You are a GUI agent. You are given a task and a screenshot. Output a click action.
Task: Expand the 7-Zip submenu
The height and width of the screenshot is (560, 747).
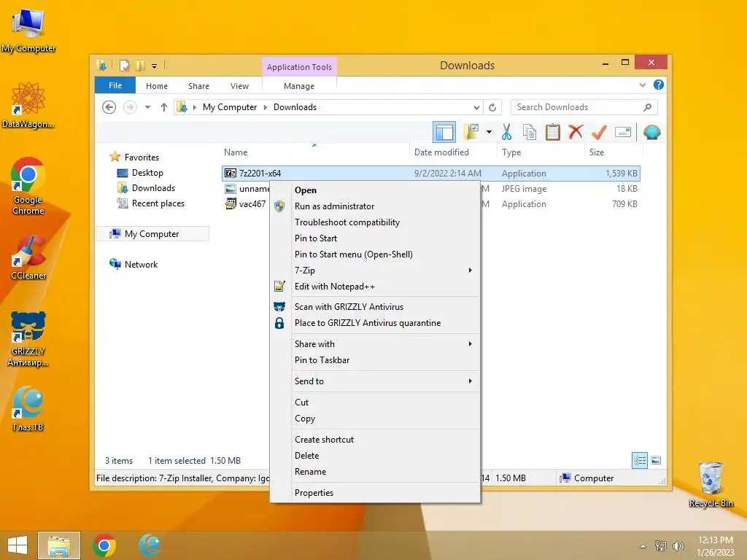pos(376,271)
